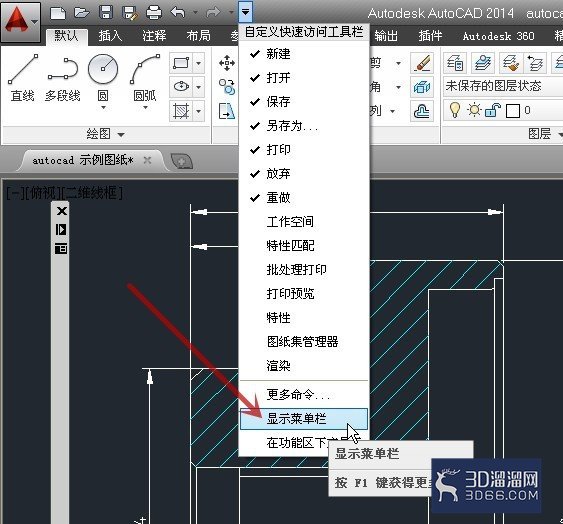The image size is (563, 524).
Task: Click the Plot printer icon
Action: pyautogui.click(x=154, y=13)
